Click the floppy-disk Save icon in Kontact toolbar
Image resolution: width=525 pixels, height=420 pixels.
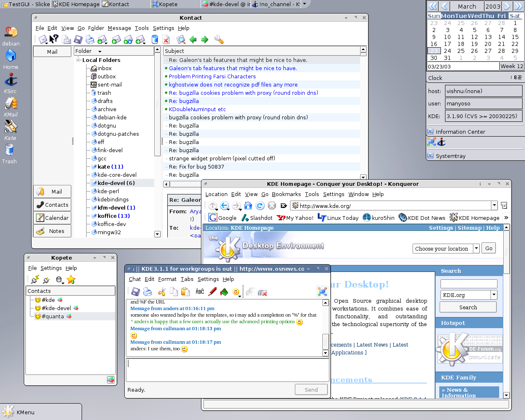78,40
